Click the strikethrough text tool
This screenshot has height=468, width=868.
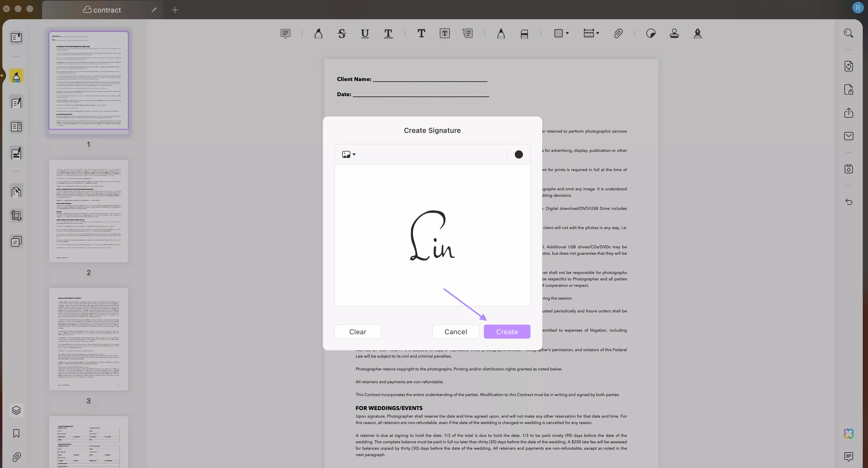click(x=342, y=34)
